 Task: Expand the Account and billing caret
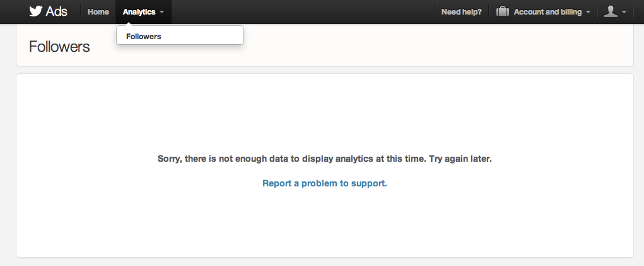588,13
